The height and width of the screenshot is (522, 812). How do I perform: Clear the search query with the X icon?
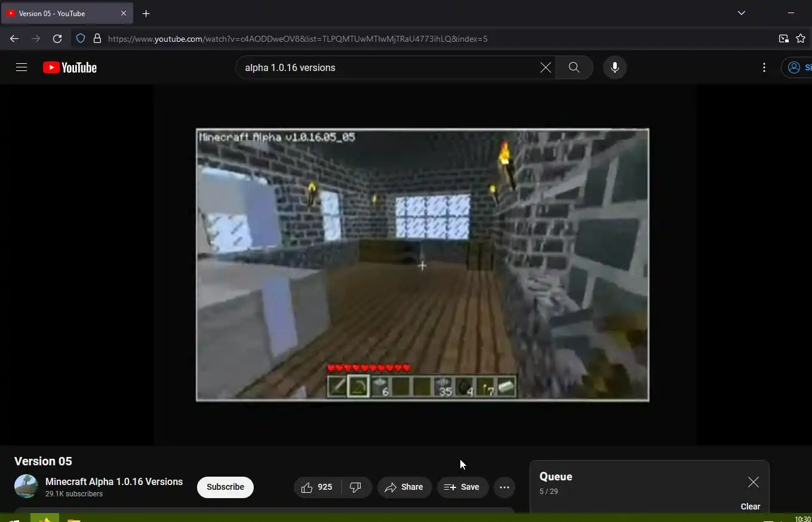(x=546, y=67)
